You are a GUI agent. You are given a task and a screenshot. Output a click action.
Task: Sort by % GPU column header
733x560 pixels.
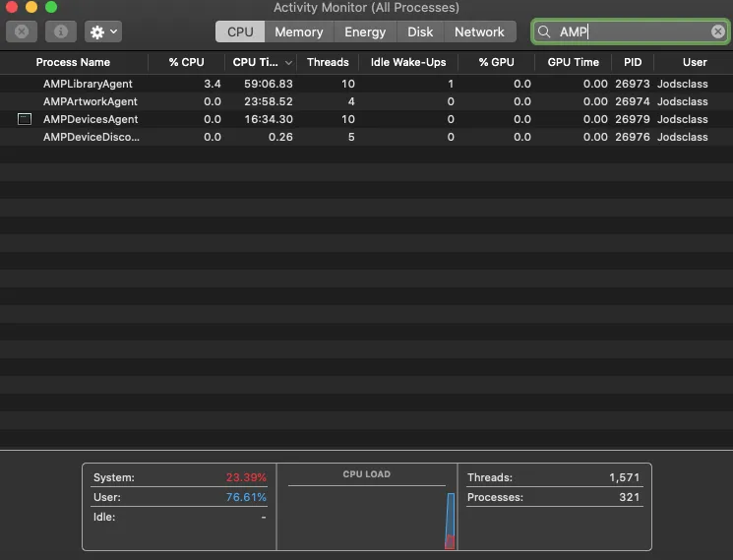point(497,62)
